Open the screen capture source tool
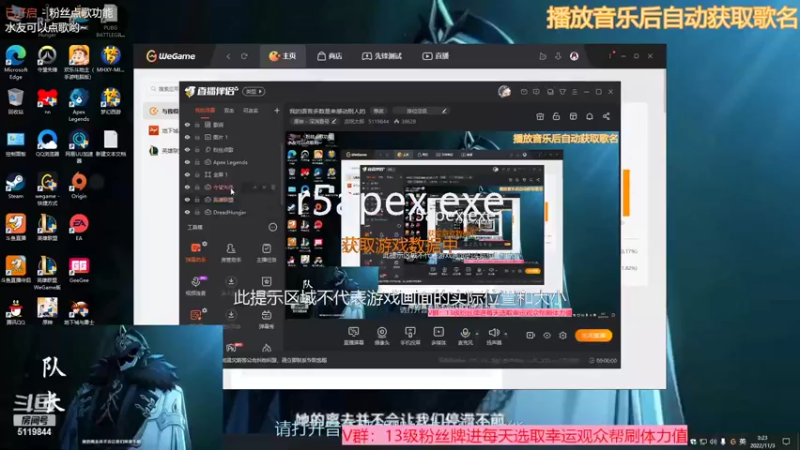 coord(354,336)
